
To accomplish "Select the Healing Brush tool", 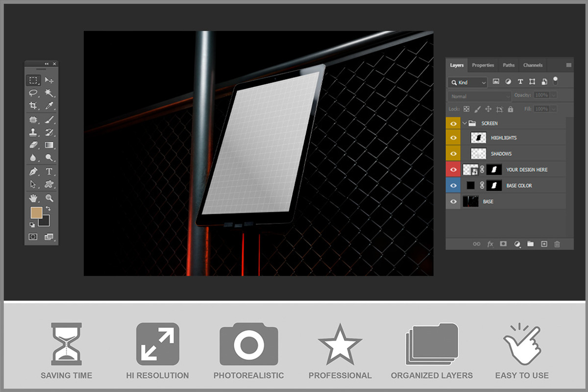I will (33, 119).
